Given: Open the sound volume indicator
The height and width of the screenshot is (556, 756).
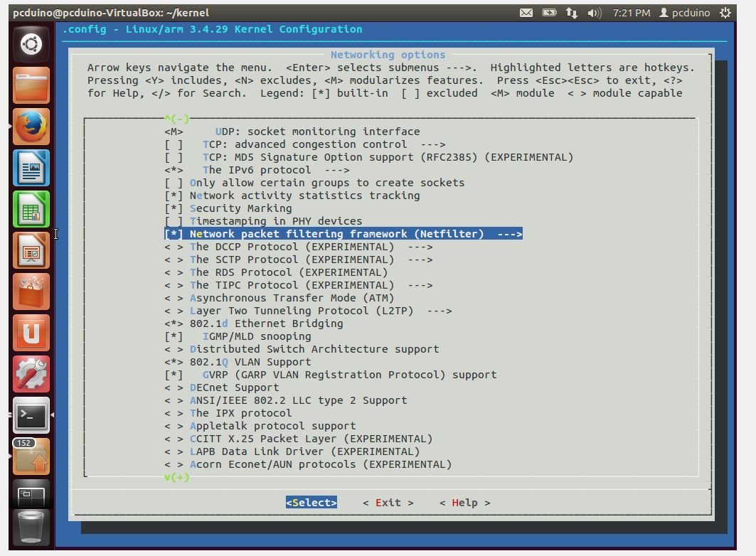Looking at the screenshot, I should point(595,13).
